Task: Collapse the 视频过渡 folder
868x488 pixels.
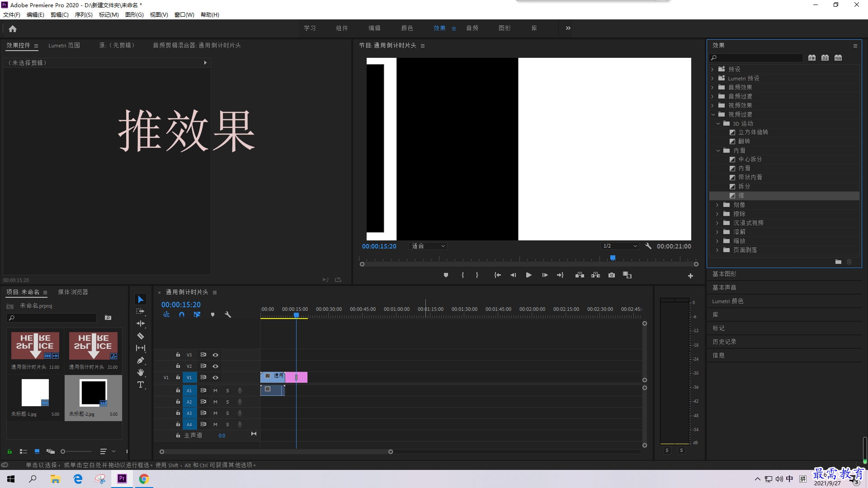Action: (713, 114)
